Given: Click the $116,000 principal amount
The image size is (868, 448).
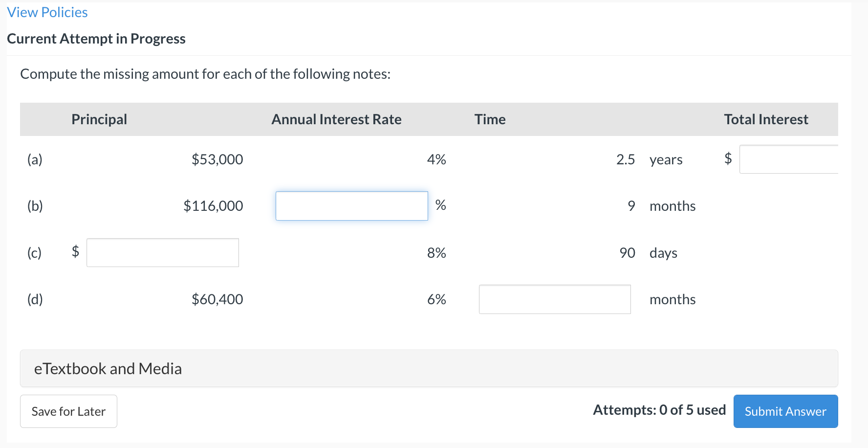Looking at the screenshot, I should 213,206.
